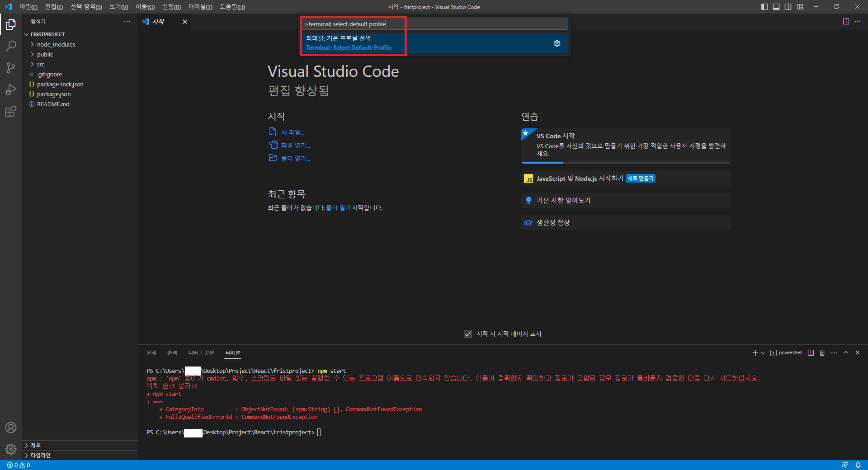Open README.md file
The height and width of the screenshot is (470, 868).
[80, 104]
